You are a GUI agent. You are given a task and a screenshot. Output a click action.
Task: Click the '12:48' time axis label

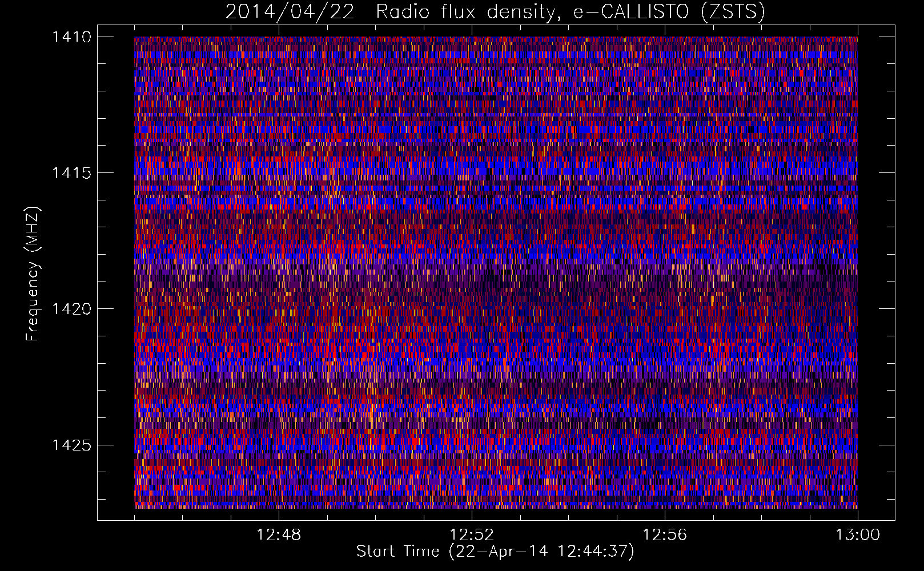pos(279,535)
